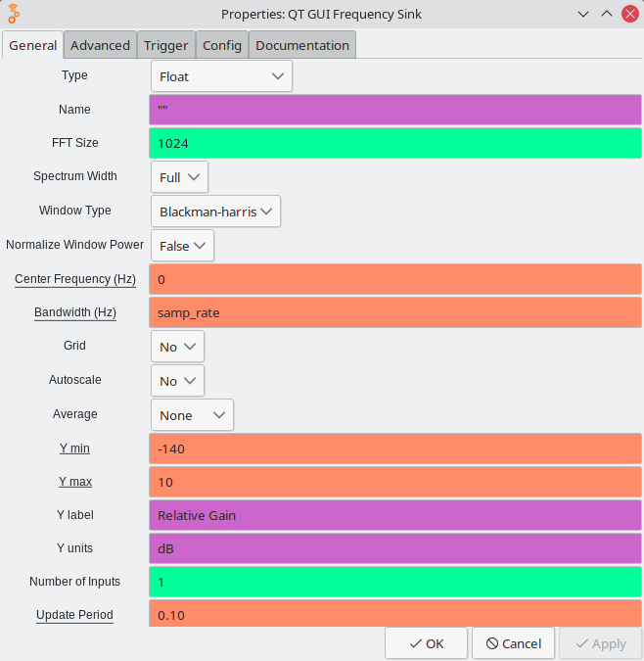Image resolution: width=644 pixels, height=661 pixels.
Task: Click the Update Period field showing 0.10
Action: coord(395,614)
